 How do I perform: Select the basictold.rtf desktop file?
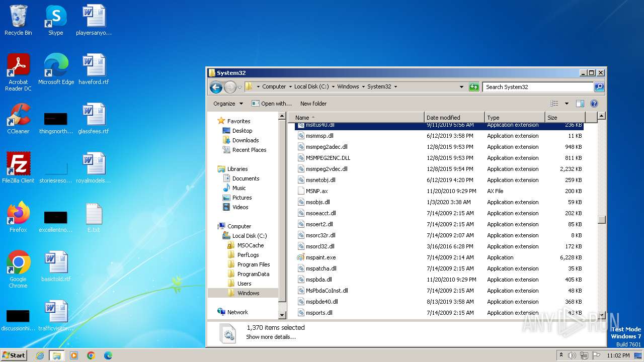[x=56, y=266]
